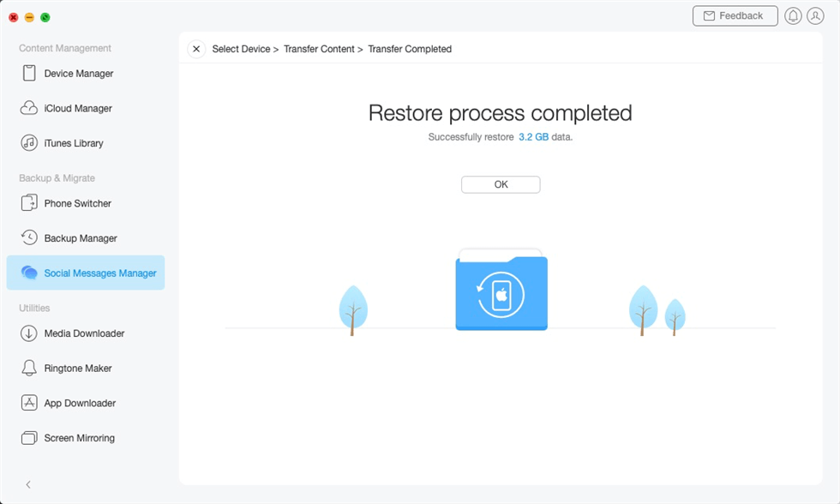Select Social Messages Manager menu item
Image resolution: width=840 pixels, height=504 pixels.
pyautogui.click(x=99, y=273)
